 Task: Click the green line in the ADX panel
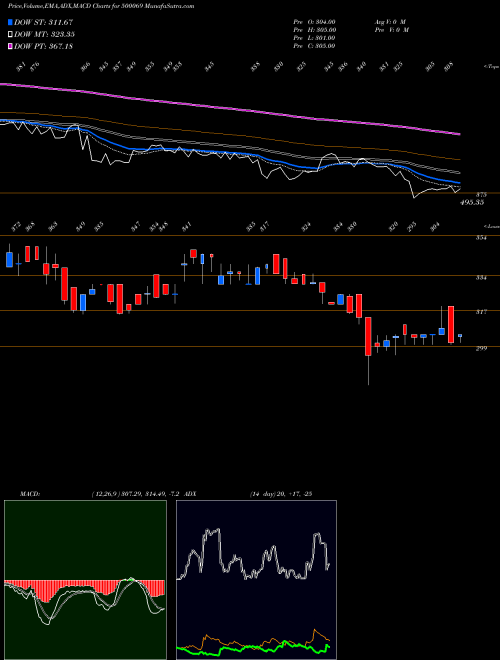(253, 647)
